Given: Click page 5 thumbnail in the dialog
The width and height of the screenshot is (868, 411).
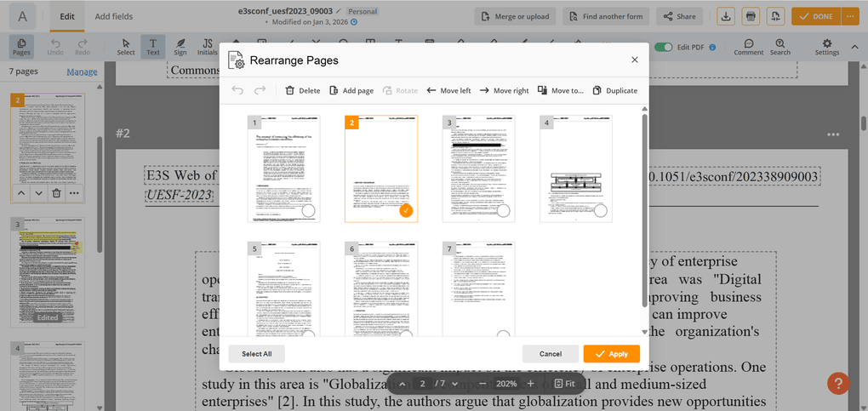Looking at the screenshot, I should click(284, 288).
